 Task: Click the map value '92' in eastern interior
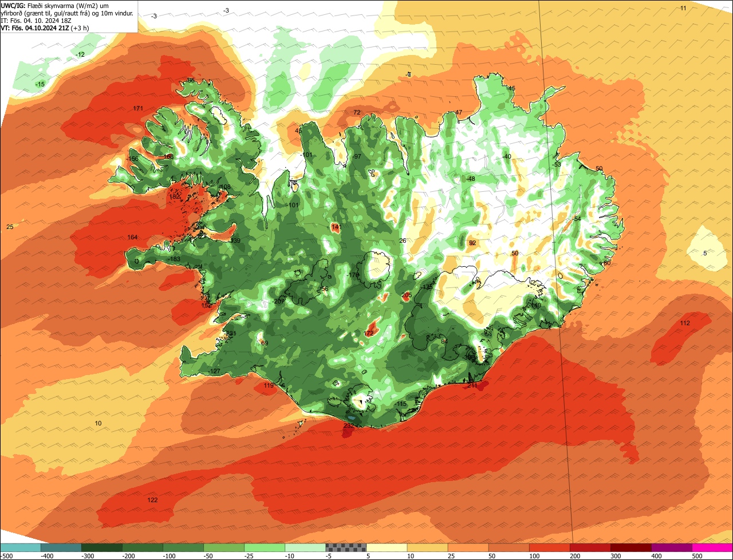[x=472, y=243]
